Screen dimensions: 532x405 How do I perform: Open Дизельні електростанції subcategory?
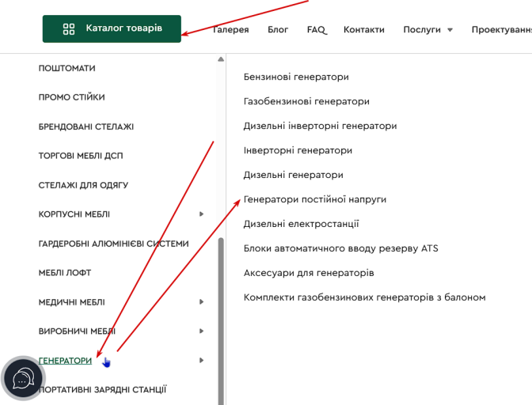[302, 224]
